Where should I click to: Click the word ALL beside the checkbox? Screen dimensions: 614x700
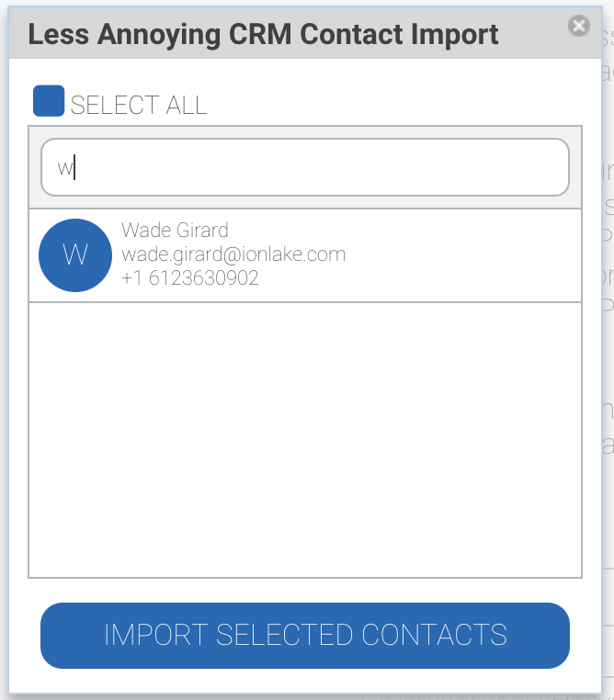[183, 105]
